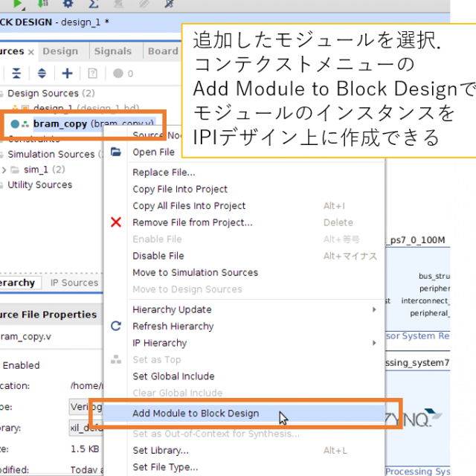Choose Add Module to Block Design
The width and height of the screenshot is (476, 476).
[196, 414]
